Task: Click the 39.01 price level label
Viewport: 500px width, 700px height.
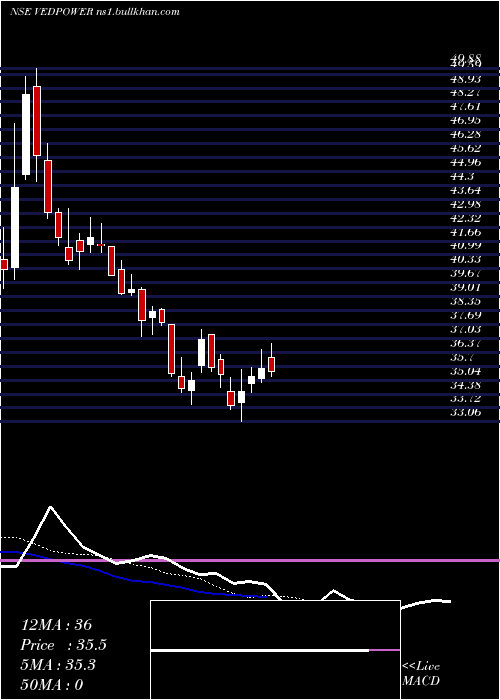Action: (x=466, y=287)
